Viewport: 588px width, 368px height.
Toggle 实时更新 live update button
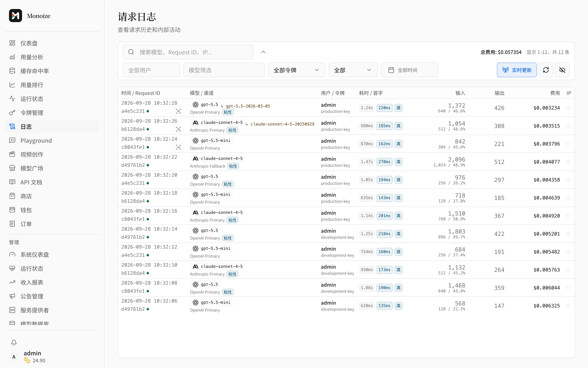pos(517,70)
